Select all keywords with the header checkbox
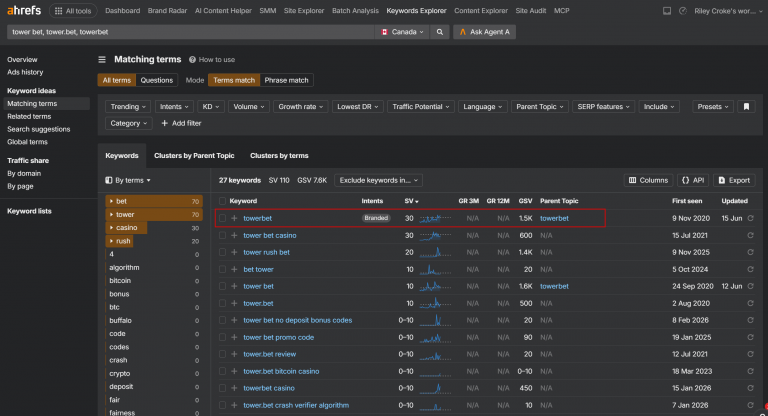This screenshot has height=416, width=768. pyautogui.click(x=222, y=201)
